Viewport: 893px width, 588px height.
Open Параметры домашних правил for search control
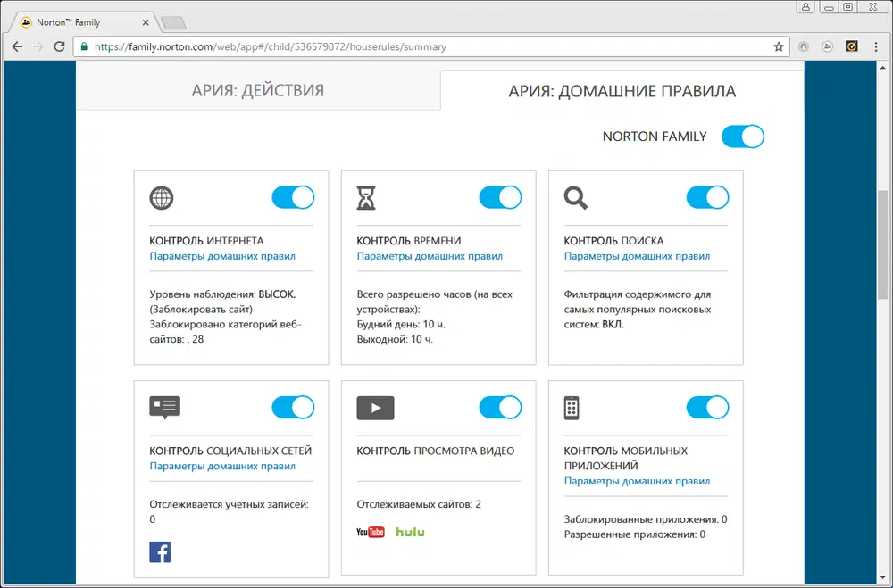pos(637,256)
